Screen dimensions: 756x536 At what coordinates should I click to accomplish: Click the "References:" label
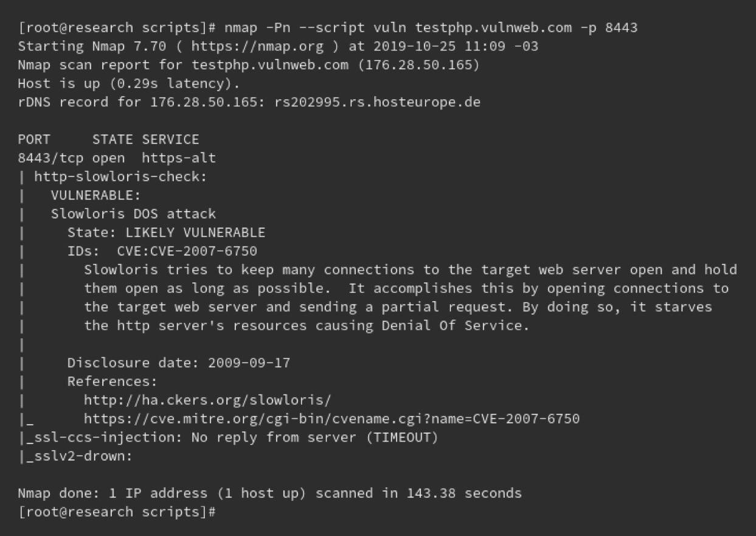pos(112,381)
